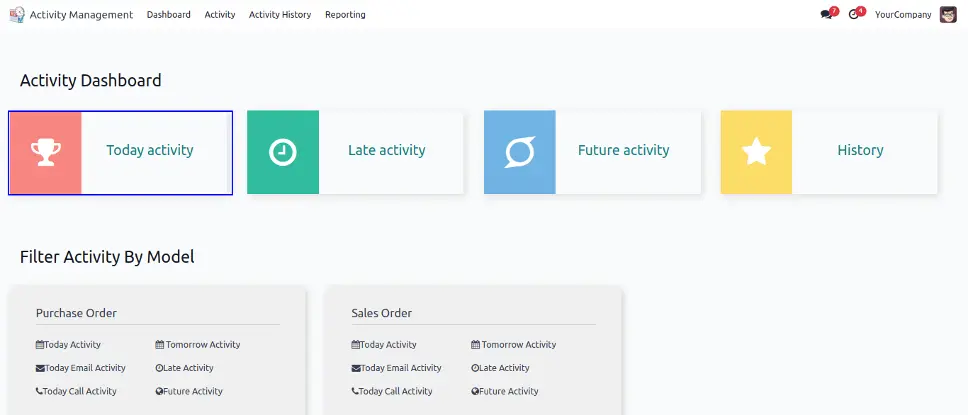This screenshot has height=415, width=968.
Task: Open the History card
Action: pyautogui.click(x=860, y=151)
